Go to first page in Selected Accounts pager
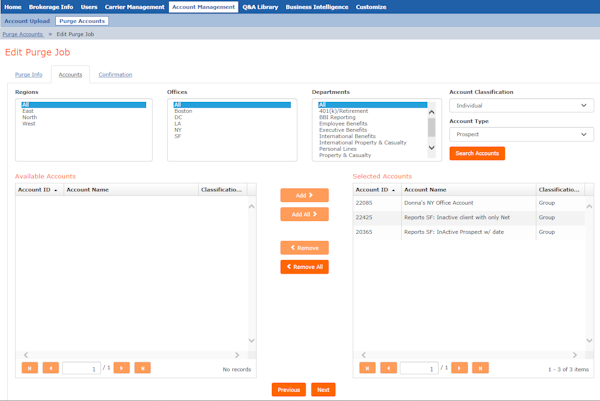 [x=368, y=368]
